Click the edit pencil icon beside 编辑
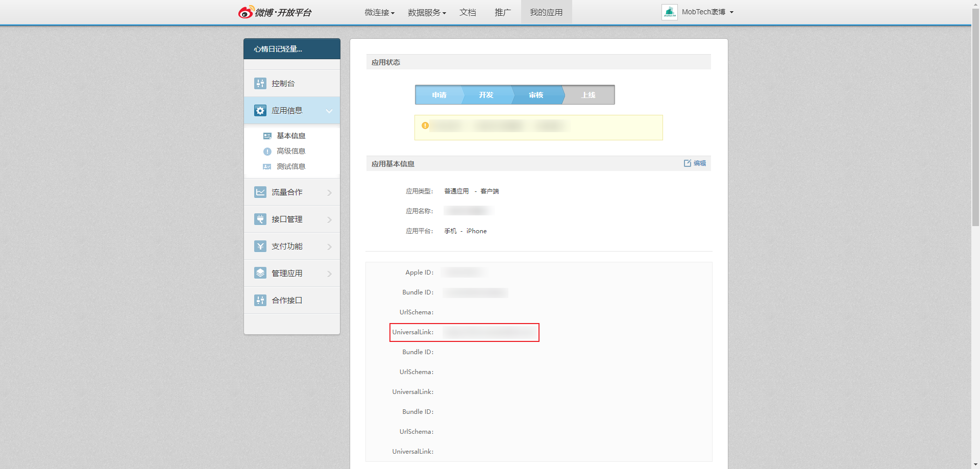The height and width of the screenshot is (469, 980). (x=688, y=163)
